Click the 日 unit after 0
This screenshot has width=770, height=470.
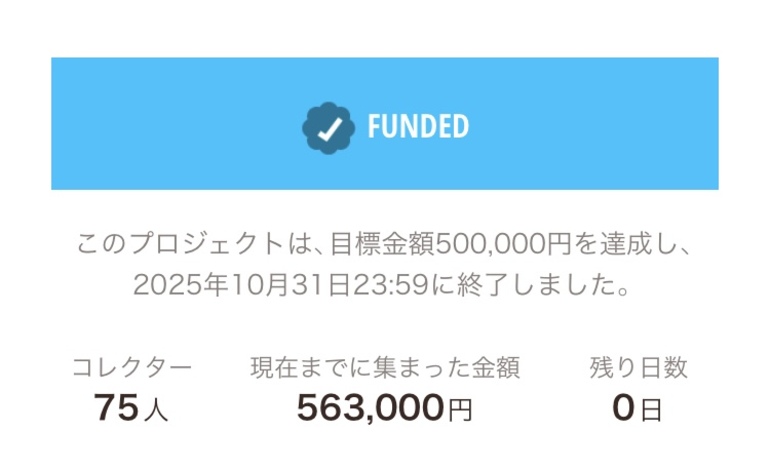[x=651, y=410]
